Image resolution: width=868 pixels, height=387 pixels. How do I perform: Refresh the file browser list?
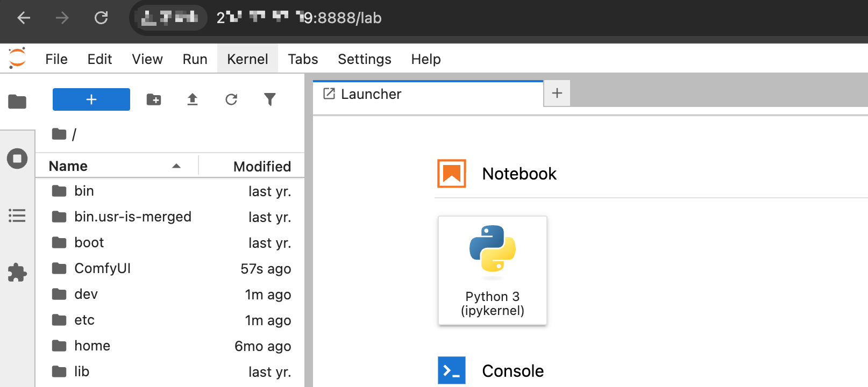click(231, 99)
